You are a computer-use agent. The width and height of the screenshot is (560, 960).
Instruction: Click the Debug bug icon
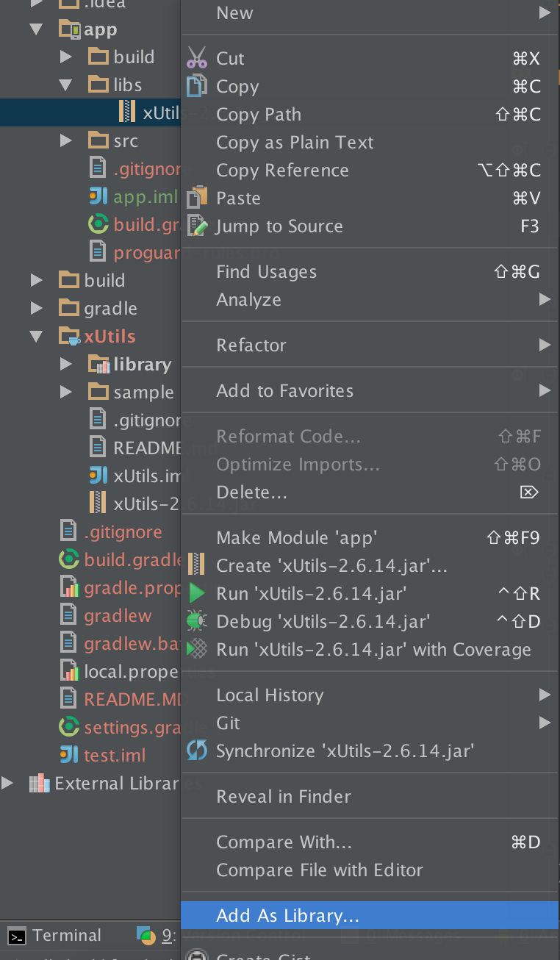(196, 621)
